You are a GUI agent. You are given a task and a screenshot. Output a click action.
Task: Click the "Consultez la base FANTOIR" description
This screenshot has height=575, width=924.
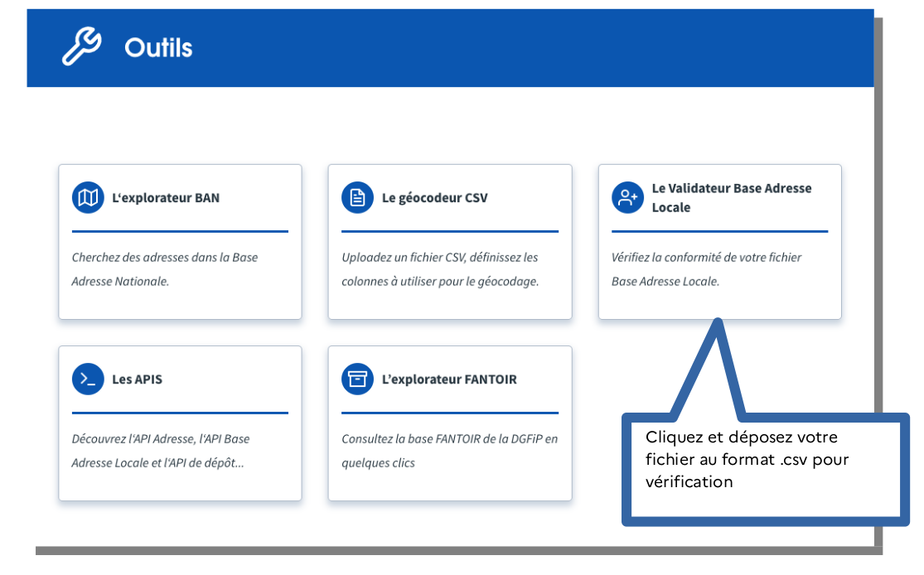[449, 451]
